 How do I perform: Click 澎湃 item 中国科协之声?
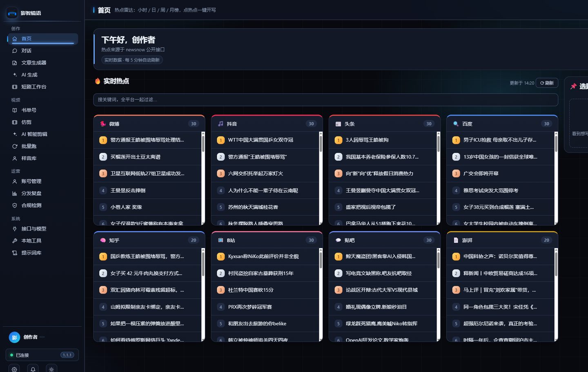(500, 256)
